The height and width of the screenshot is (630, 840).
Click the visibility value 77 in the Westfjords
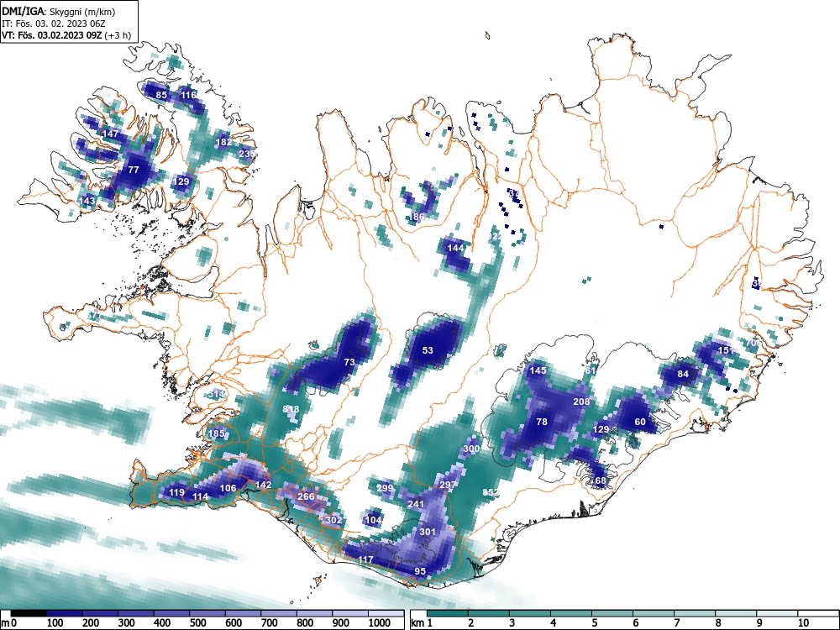click(x=134, y=170)
